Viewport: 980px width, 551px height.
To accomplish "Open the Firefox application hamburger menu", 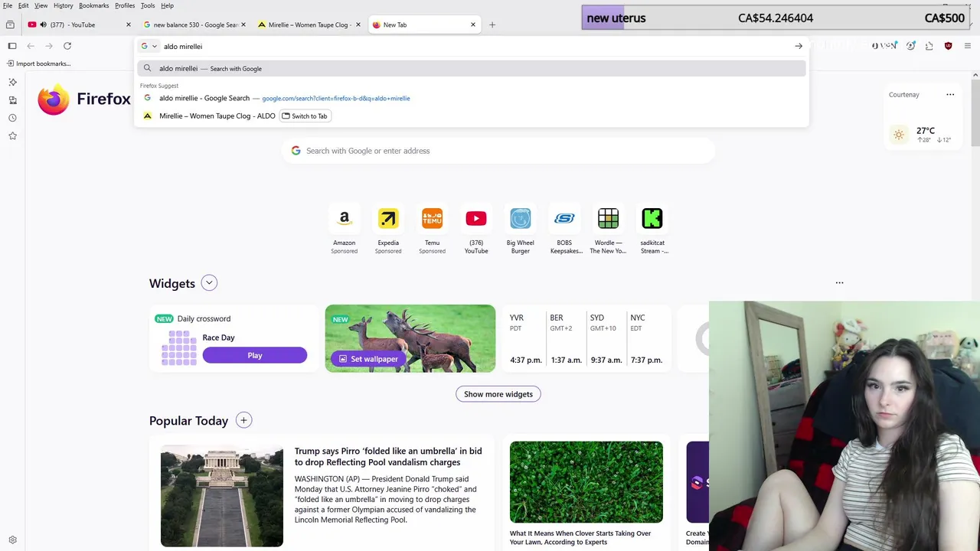I will coord(967,46).
